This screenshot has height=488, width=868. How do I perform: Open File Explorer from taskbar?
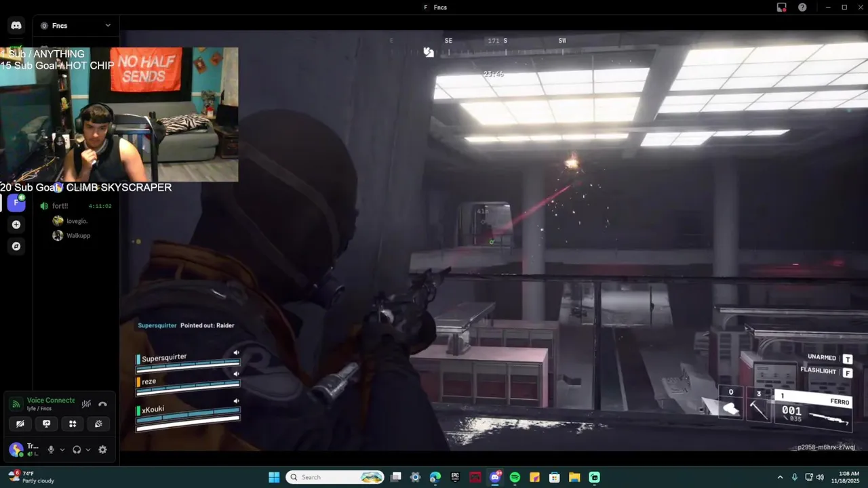click(x=574, y=477)
